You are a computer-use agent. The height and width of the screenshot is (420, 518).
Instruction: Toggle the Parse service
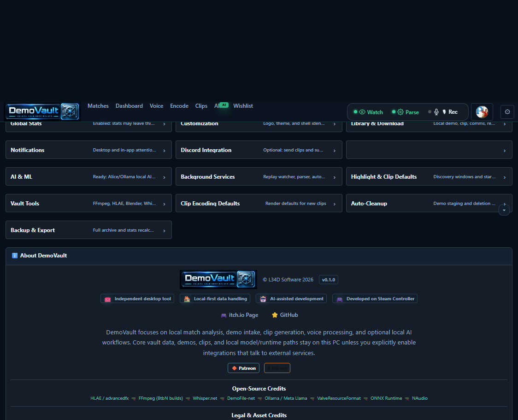click(405, 112)
